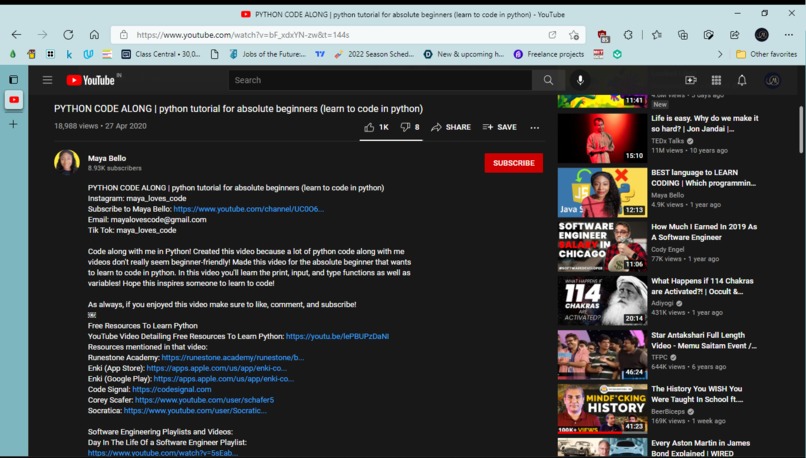Open Freelance projects bookmark
806x458 pixels.
[x=549, y=54]
